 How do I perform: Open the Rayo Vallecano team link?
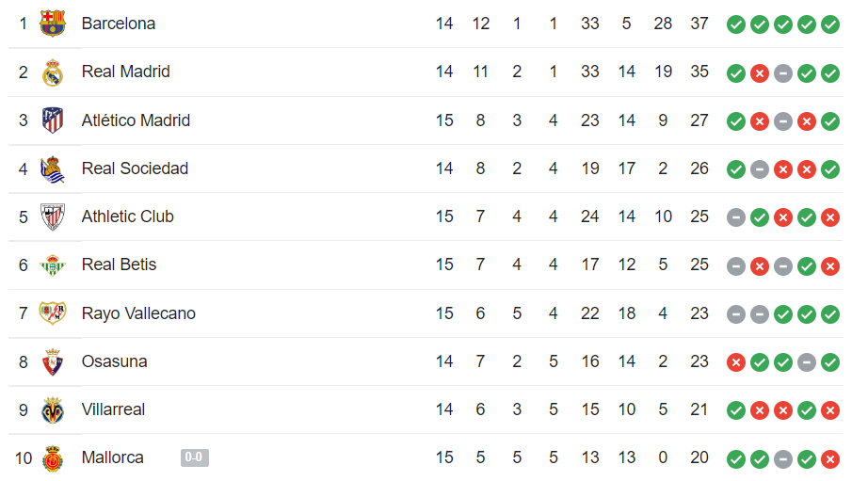click(138, 313)
